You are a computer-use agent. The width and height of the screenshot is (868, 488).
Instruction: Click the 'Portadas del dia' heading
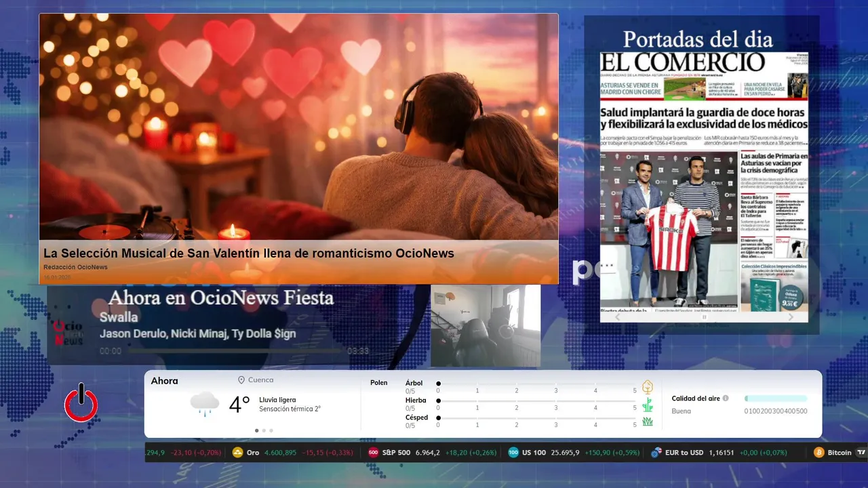(698, 38)
